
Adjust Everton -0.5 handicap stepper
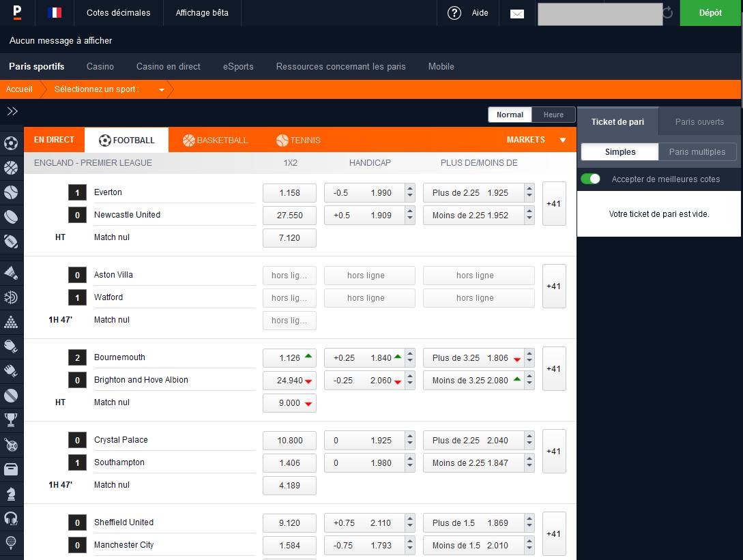pyautogui.click(x=410, y=193)
